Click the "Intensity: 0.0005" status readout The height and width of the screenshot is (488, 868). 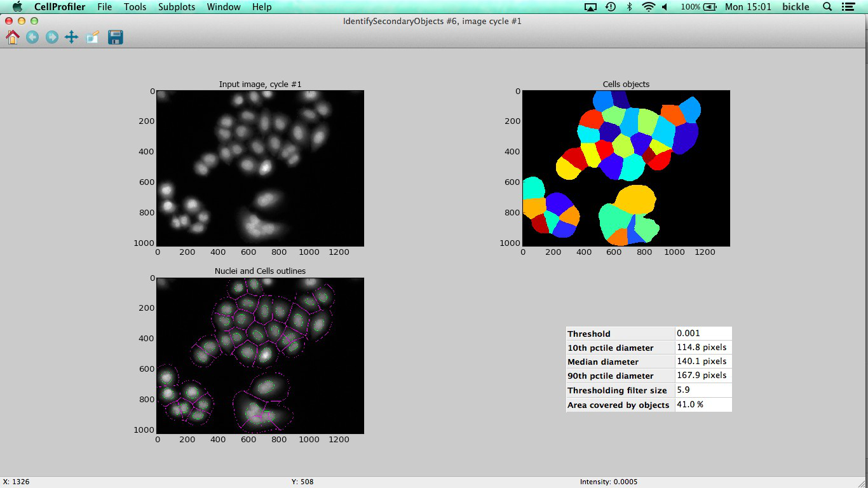pos(609,482)
